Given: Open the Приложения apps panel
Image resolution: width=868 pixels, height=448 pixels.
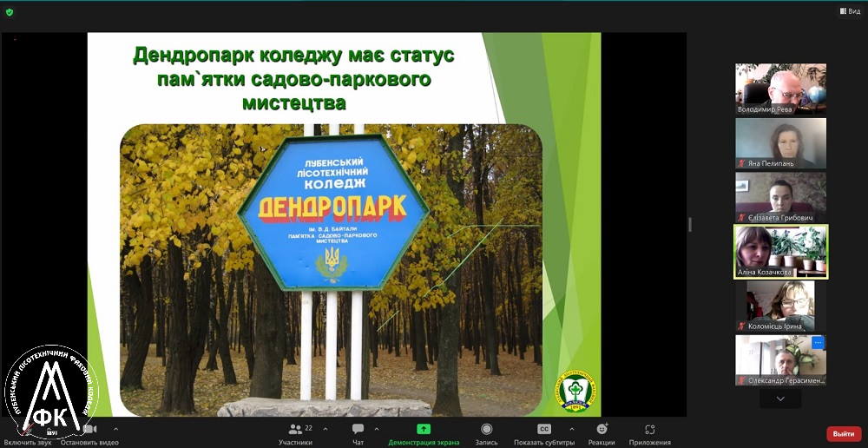Looking at the screenshot, I should [650, 435].
